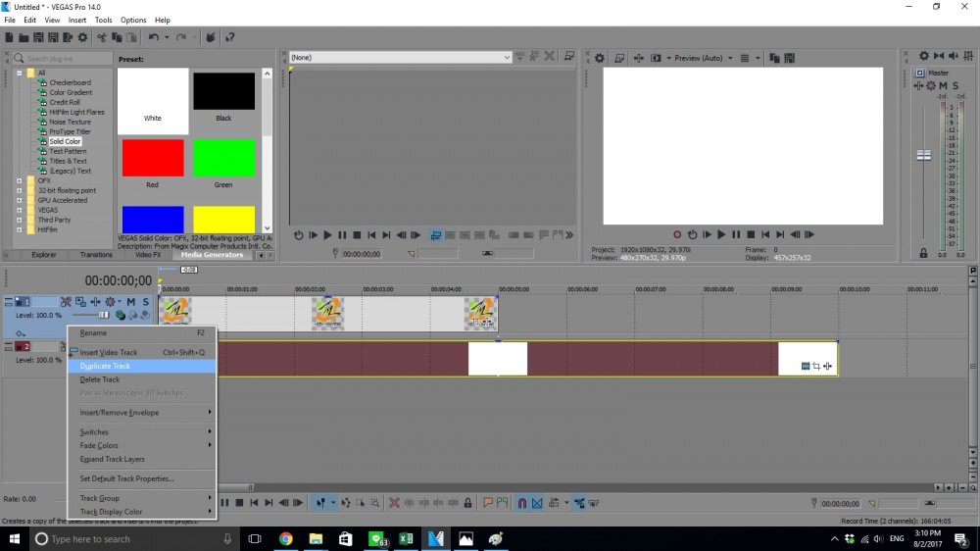The width and height of the screenshot is (980, 551).
Task: Copy snapshot to clipboard in preview toolbar
Action: (774, 58)
